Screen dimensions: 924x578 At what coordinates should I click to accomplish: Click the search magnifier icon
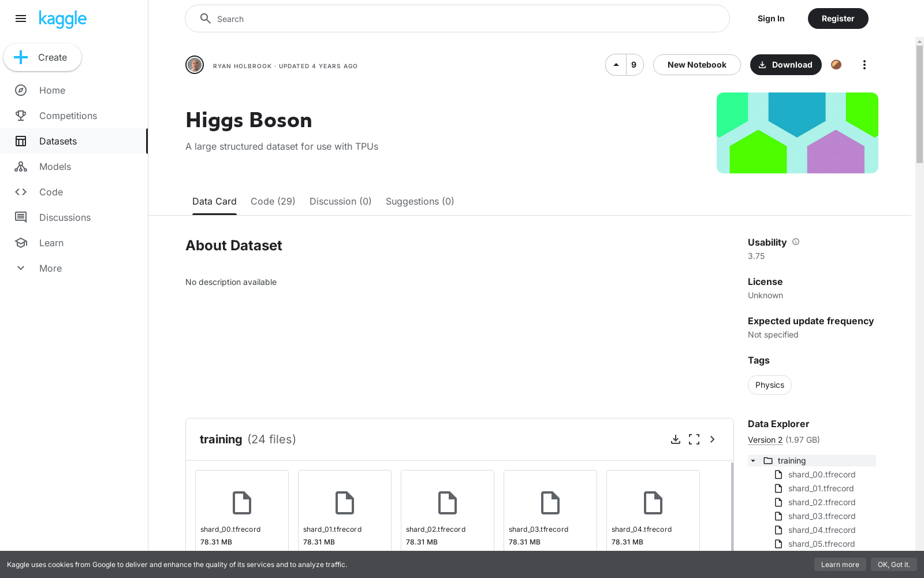pos(205,18)
